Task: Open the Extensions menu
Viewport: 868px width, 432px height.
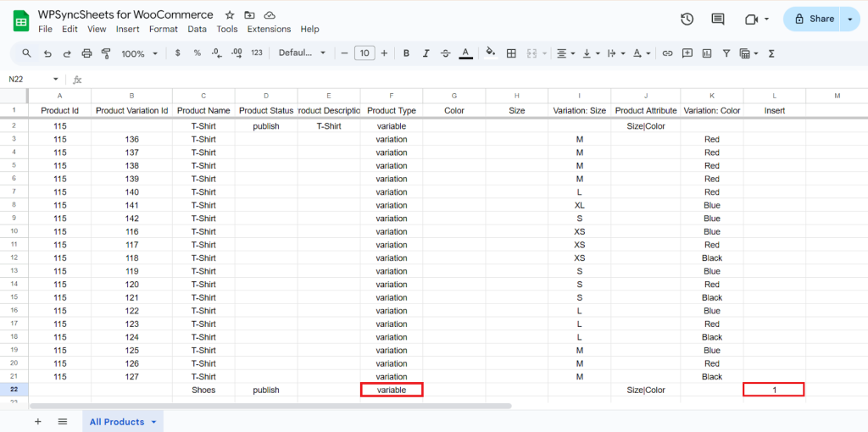Action: (x=269, y=30)
